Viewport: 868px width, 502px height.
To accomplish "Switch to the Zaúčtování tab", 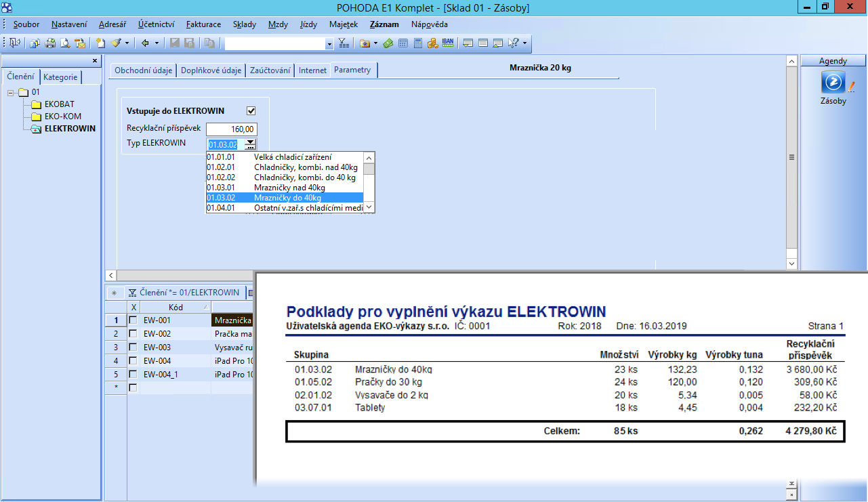I will coord(270,70).
